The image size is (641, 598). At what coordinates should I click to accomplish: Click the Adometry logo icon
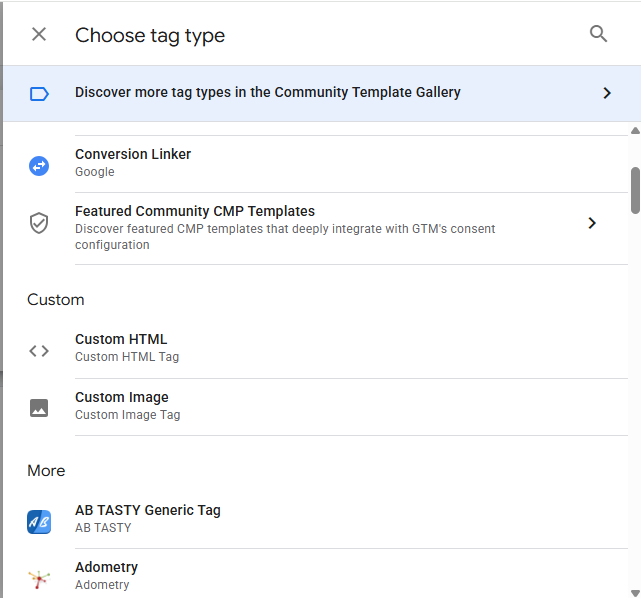point(39,579)
